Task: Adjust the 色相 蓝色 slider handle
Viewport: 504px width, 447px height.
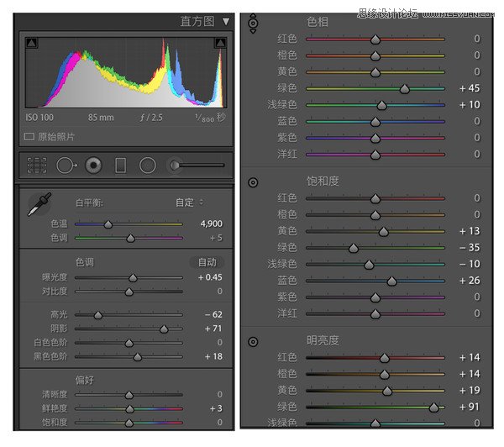Action: 375,122
